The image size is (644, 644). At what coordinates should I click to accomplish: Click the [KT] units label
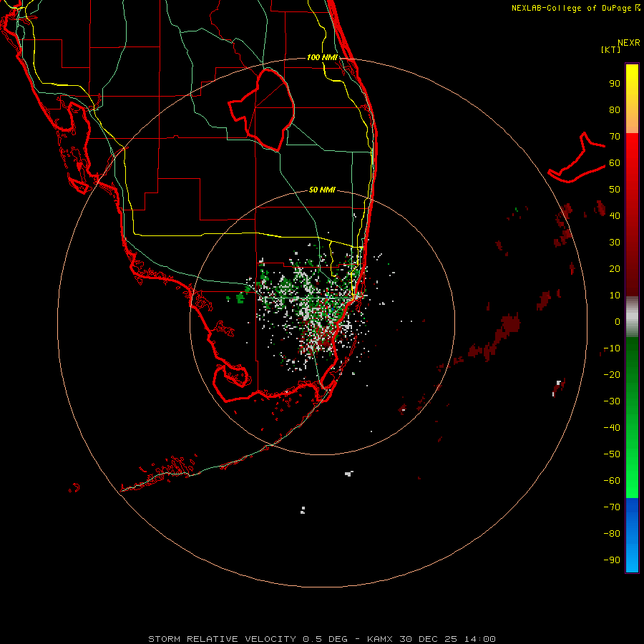(611, 49)
